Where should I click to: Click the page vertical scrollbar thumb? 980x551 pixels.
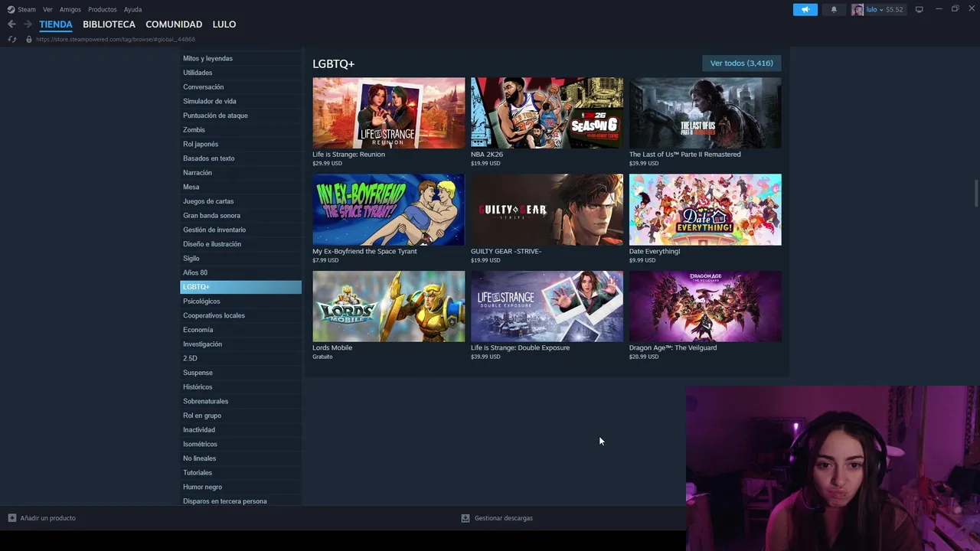click(x=976, y=193)
